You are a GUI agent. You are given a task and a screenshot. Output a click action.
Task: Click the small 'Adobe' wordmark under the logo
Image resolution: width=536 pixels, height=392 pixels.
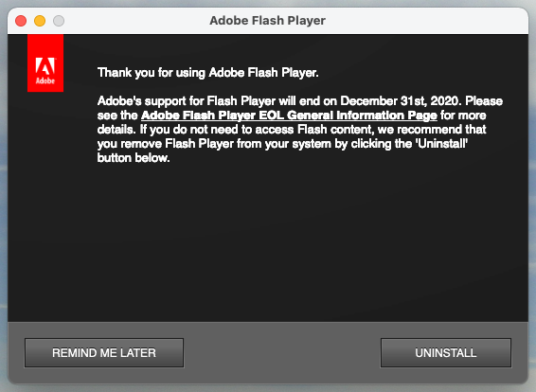pyautogui.click(x=45, y=81)
